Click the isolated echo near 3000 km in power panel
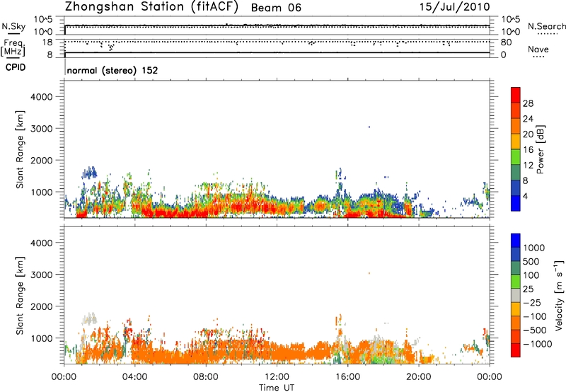566x392 pixels. pyautogui.click(x=369, y=127)
